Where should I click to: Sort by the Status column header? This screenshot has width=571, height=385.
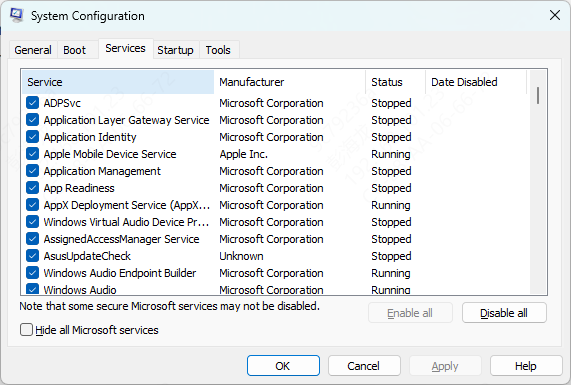click(395, 82)
